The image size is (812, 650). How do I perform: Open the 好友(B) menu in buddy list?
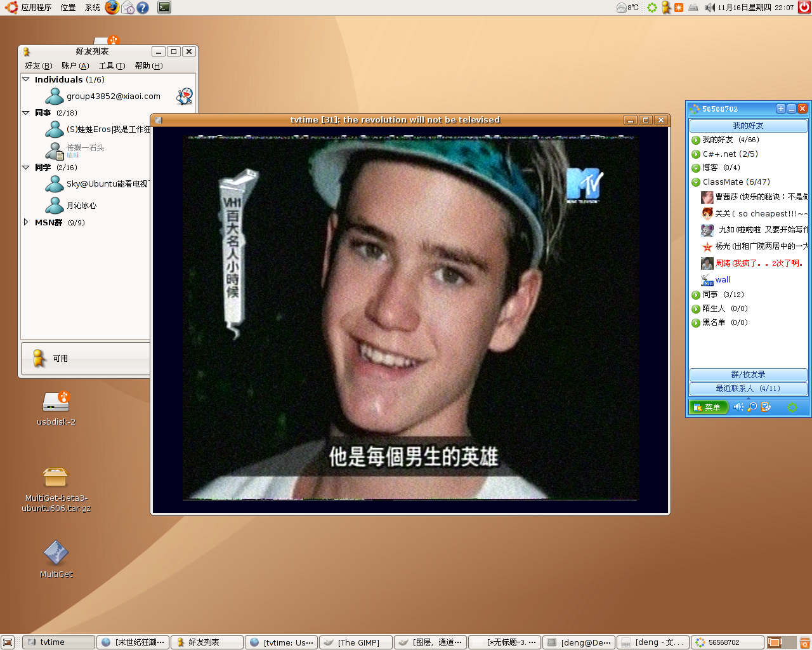pos(39,66)
